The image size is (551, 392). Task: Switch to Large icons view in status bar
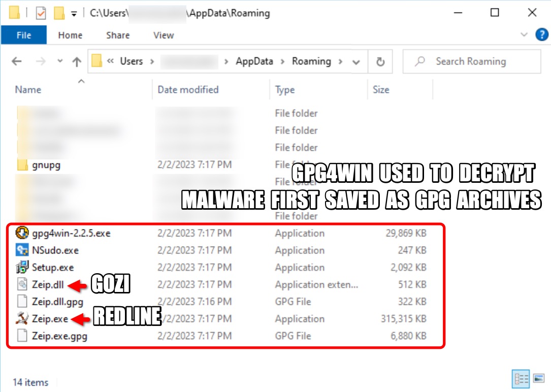(x=538, y=379)
